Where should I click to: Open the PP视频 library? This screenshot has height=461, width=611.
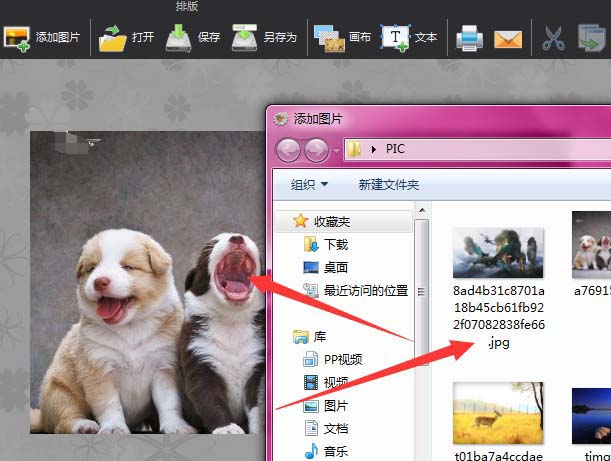333,359
